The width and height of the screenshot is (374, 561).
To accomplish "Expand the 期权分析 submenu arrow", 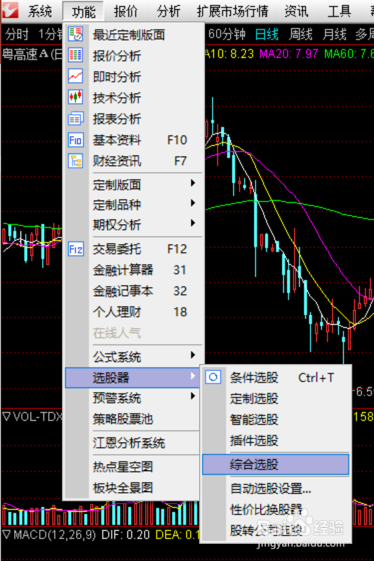I will coord(193,223).
